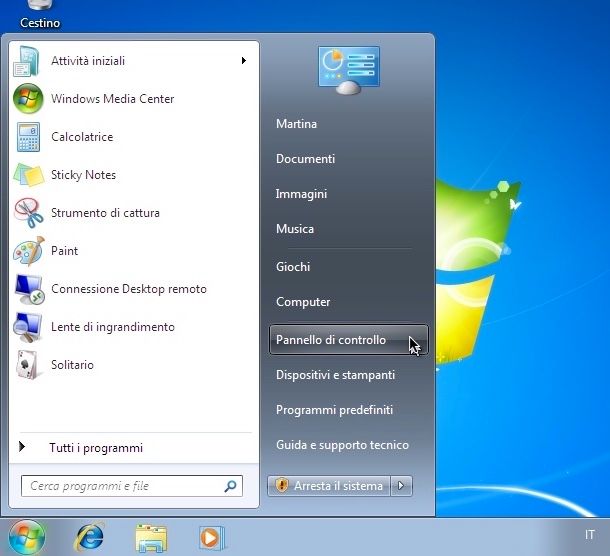Image resolution: width=610 pixels, height=556 pixels.
Task: Click the search magnifier icon
Action: (x=230, y=486)
